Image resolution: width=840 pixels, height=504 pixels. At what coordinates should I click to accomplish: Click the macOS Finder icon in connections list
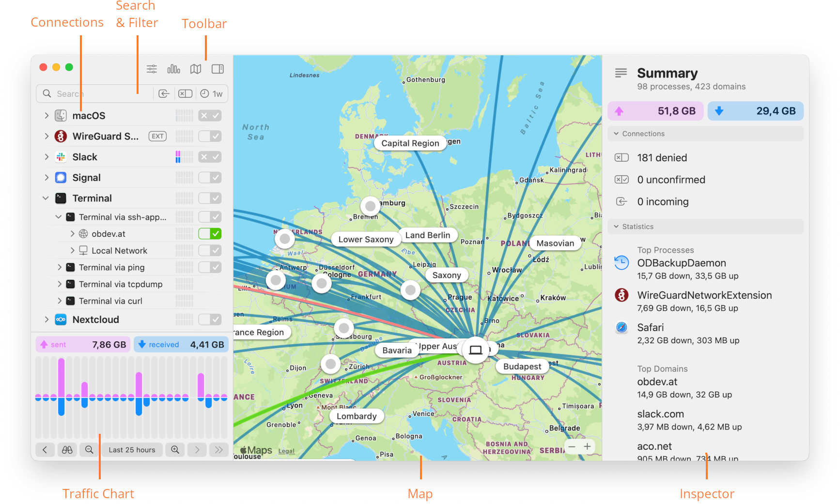point(61,116)
